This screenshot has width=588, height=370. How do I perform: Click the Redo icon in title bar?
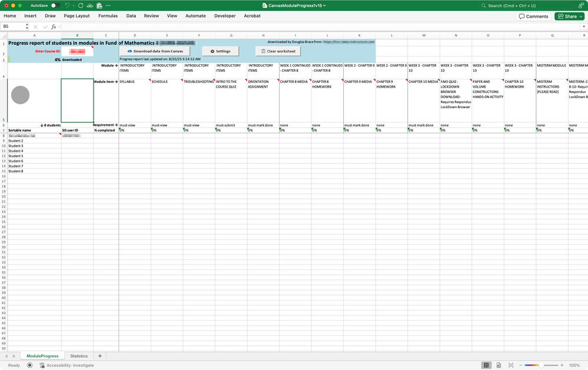[x=81, y=5]
